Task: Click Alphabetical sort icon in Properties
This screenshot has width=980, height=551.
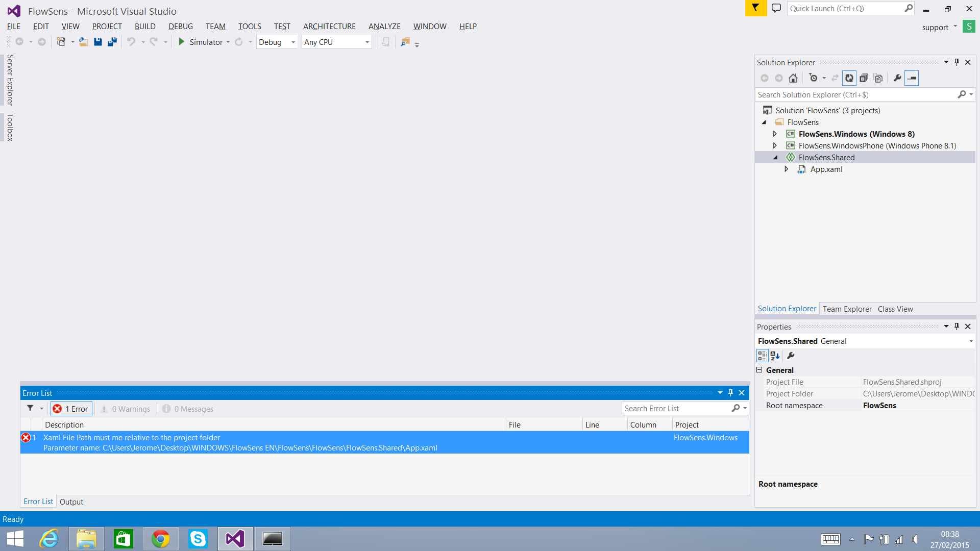Action: (775, 356)
